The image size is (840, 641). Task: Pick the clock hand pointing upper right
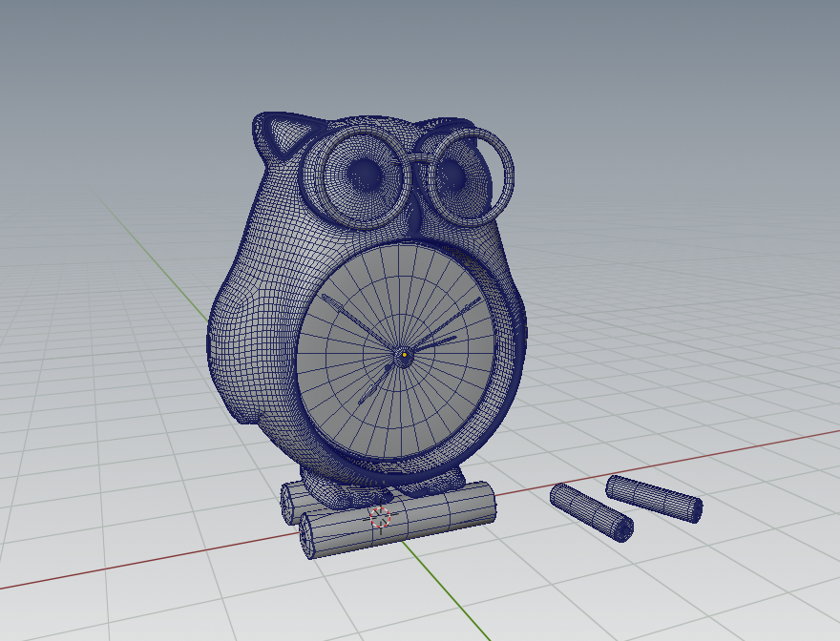(x=449, y=325)
